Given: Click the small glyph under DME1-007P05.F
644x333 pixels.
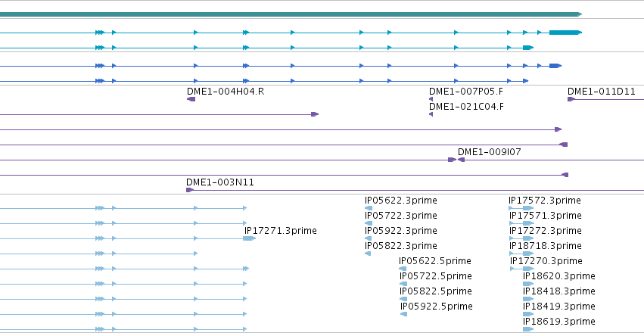Looking at the screenshot, I should (431, 99).
